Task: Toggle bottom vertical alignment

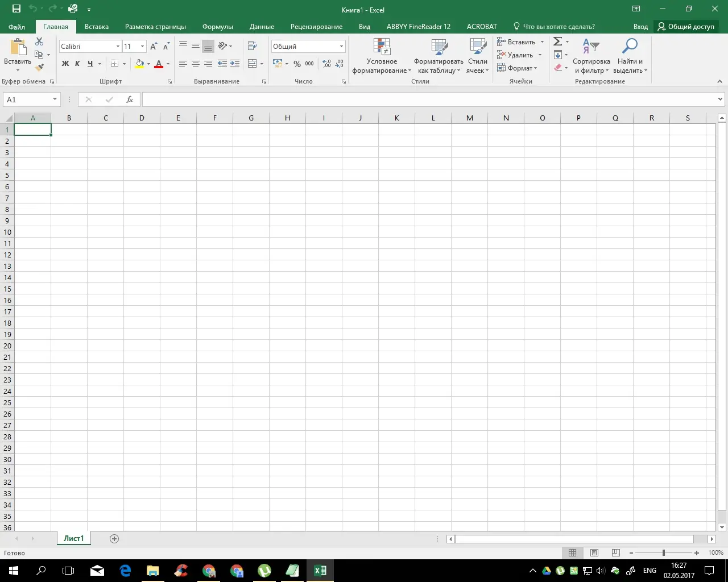Action: 208,46
